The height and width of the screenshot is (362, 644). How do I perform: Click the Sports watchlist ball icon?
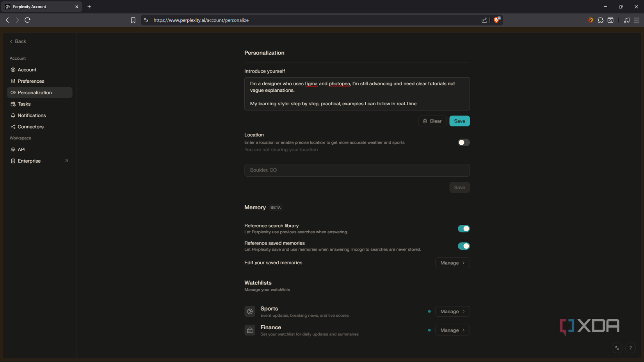point(250,311)
